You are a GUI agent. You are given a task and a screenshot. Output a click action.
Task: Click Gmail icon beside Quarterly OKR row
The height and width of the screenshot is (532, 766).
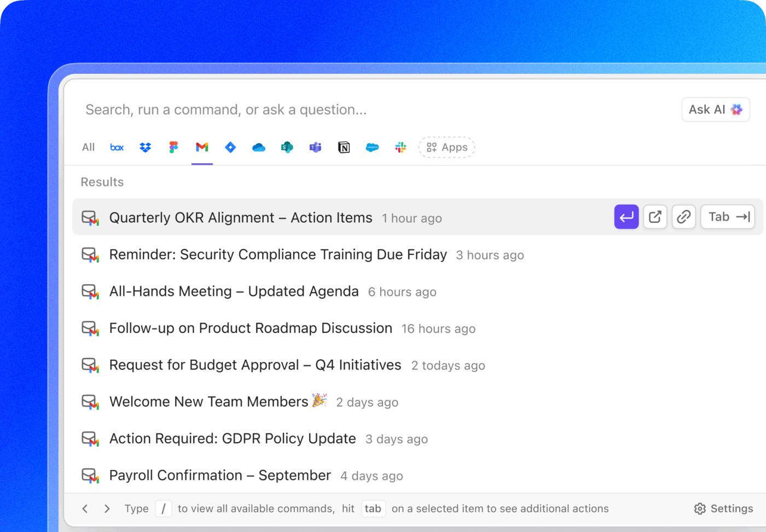[90, 218]
